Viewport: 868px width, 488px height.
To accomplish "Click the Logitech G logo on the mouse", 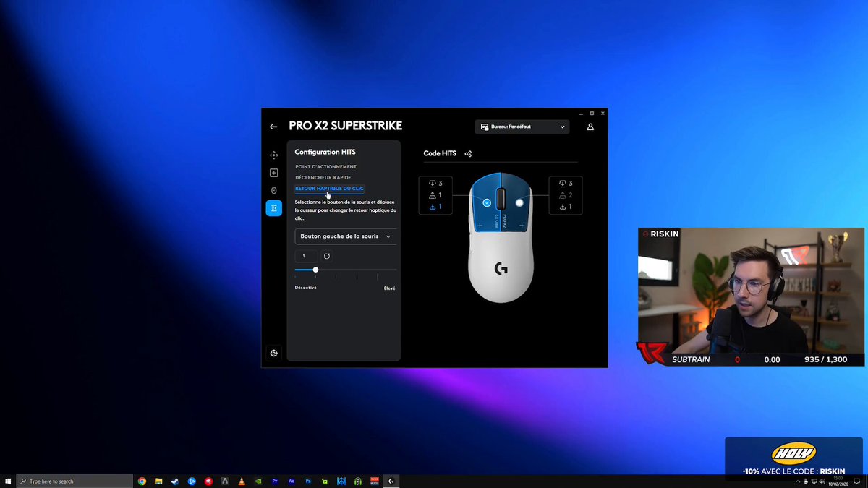I will 501,268.
